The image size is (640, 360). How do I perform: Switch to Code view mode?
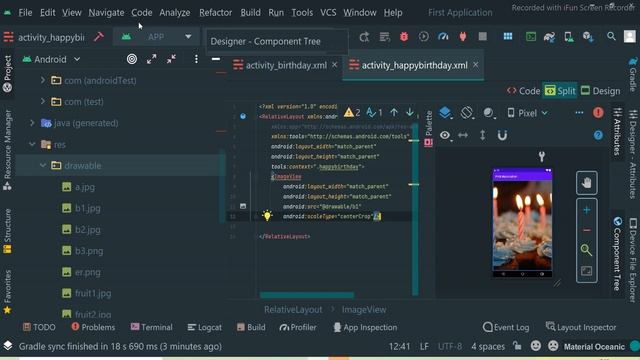click(524, 91)
